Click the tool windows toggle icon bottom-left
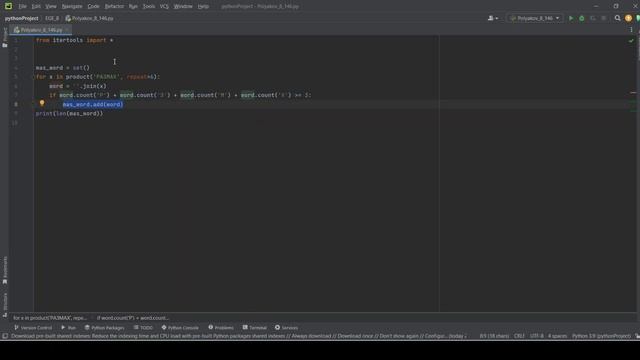This screenshot has width=640, height=360. [x=5, y=336]
